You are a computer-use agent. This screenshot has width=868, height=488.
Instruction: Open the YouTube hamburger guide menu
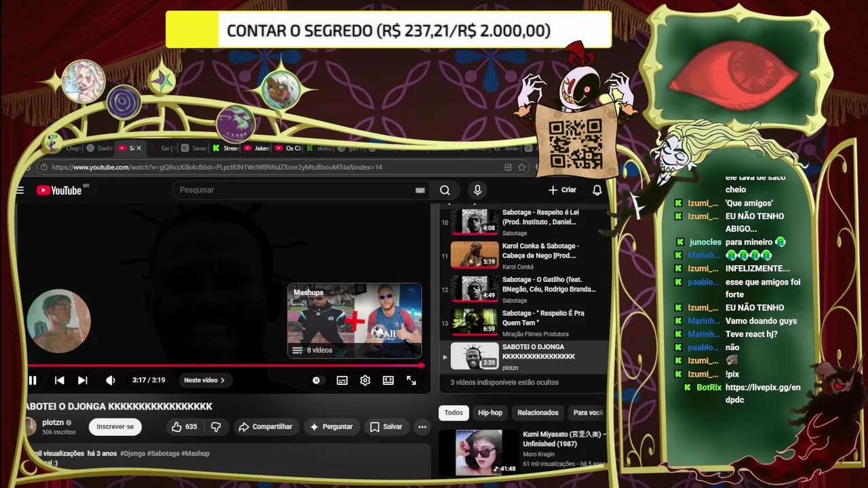(20, 190)
